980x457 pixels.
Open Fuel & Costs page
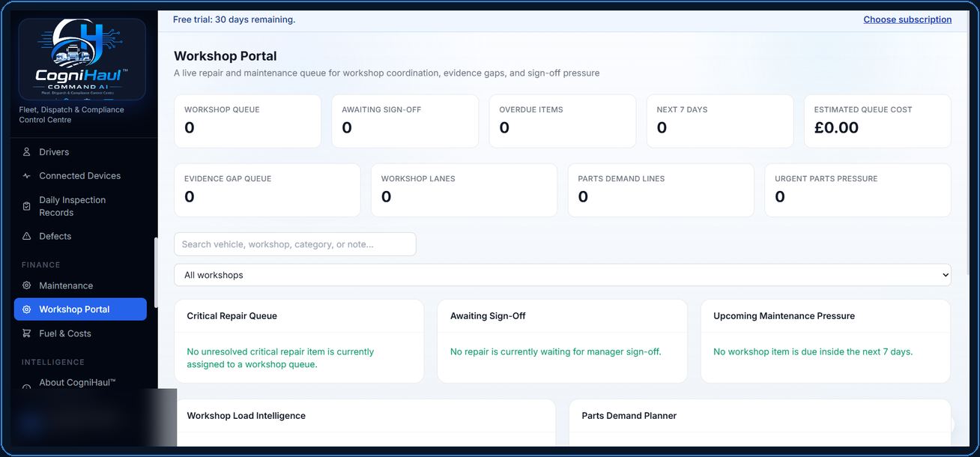(80, 333)
